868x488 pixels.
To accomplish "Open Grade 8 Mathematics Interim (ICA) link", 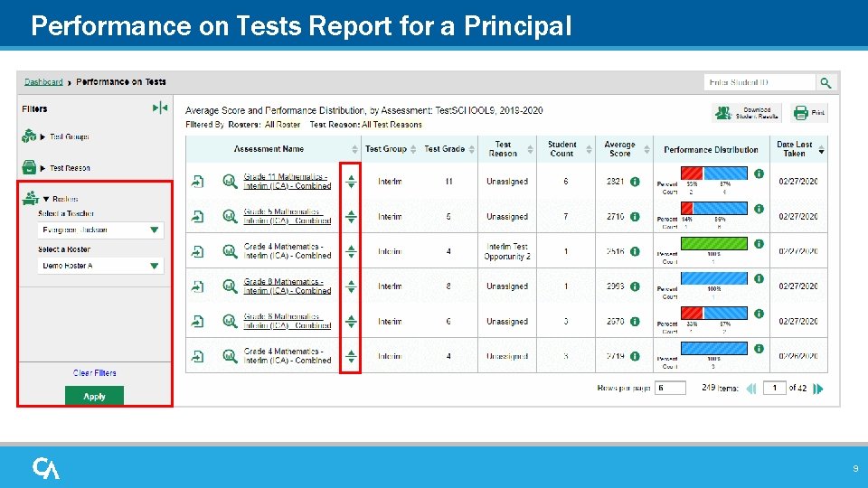I will 288,286.
